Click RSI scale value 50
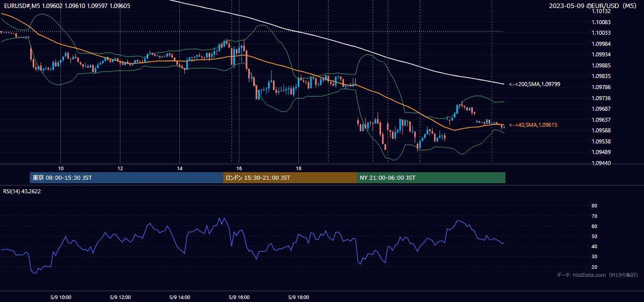 [x=594, y=236]
